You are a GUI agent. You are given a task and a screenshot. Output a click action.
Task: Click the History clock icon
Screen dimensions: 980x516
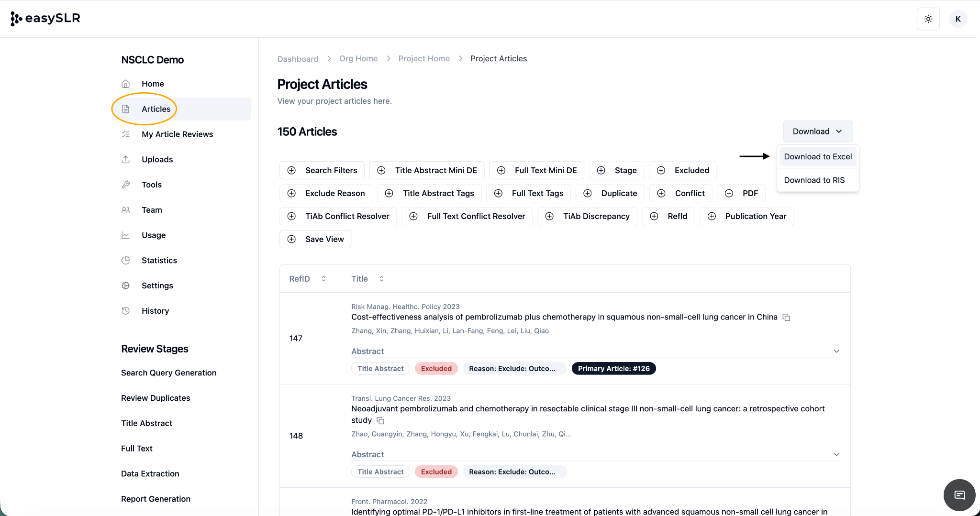point(126,311)
